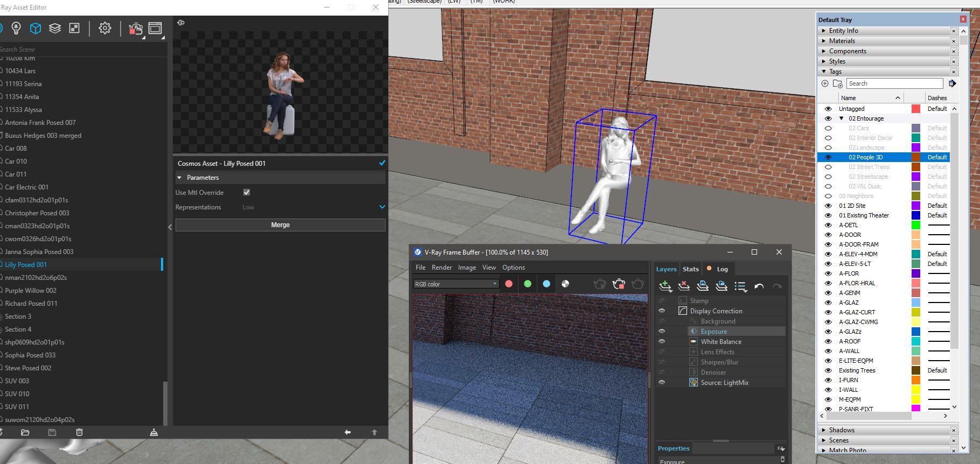Collapse the asset list with the side arrow
Image resolution: width=980 pixels, height=464 pixels.
[170, 227]
